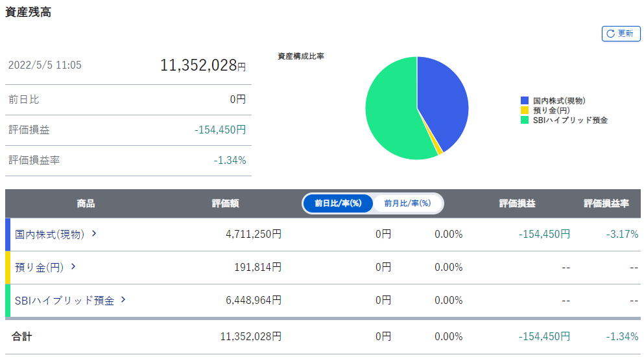Open the 預り金(円) row link
The width and height of the screenshot is (644, 357).
pos(39,267)
